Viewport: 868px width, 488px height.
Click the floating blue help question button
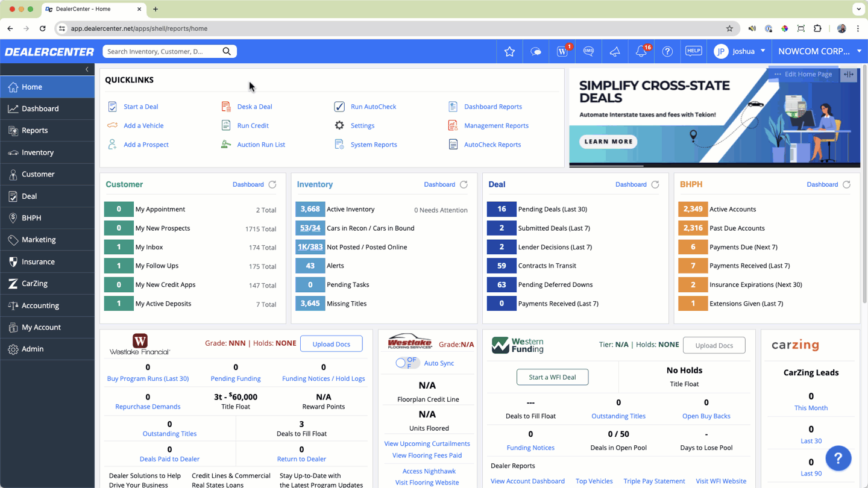[838, 458]
